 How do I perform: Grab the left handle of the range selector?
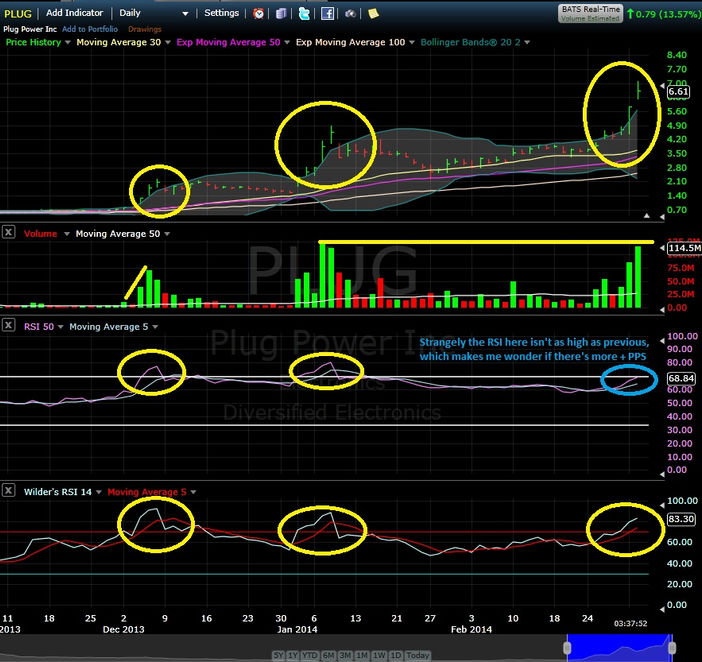(567, 648)
